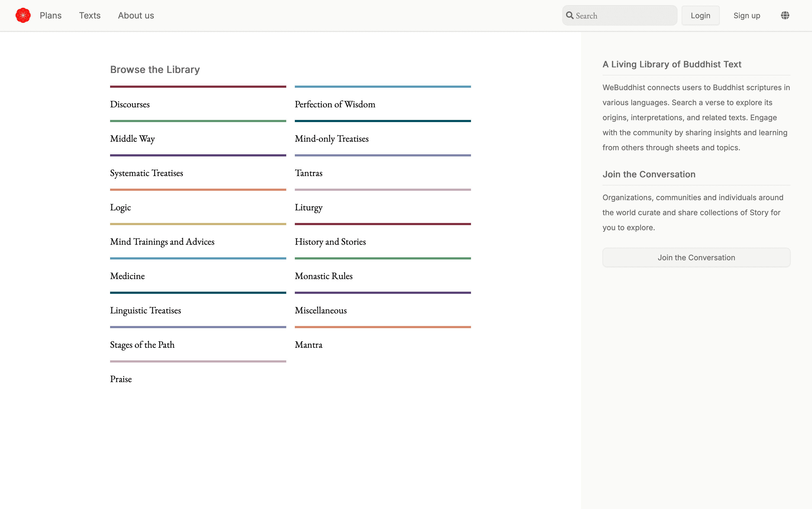
Task: Open the Linguistic Treatises category
Action: [x=146, y=310]
